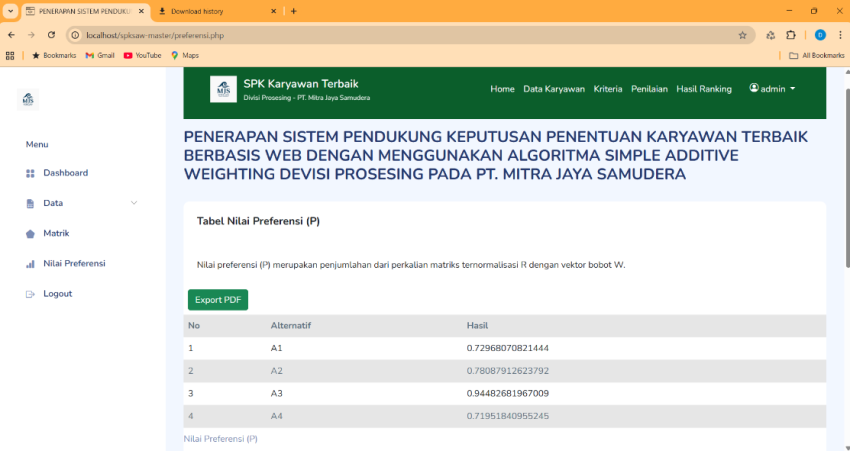Click the MJS logo in the sidebar
Screen dimensions: 850x451
click(x=28, y=99)
